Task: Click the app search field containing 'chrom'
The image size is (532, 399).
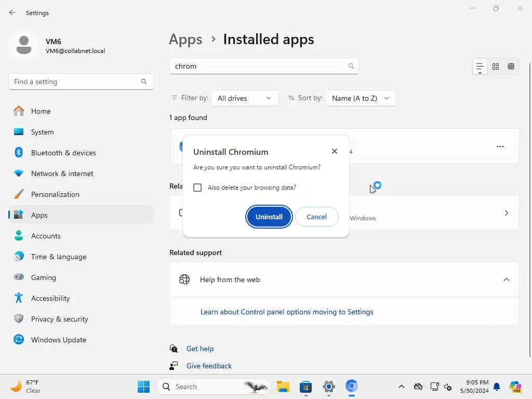Action: (x=263, y=66)
